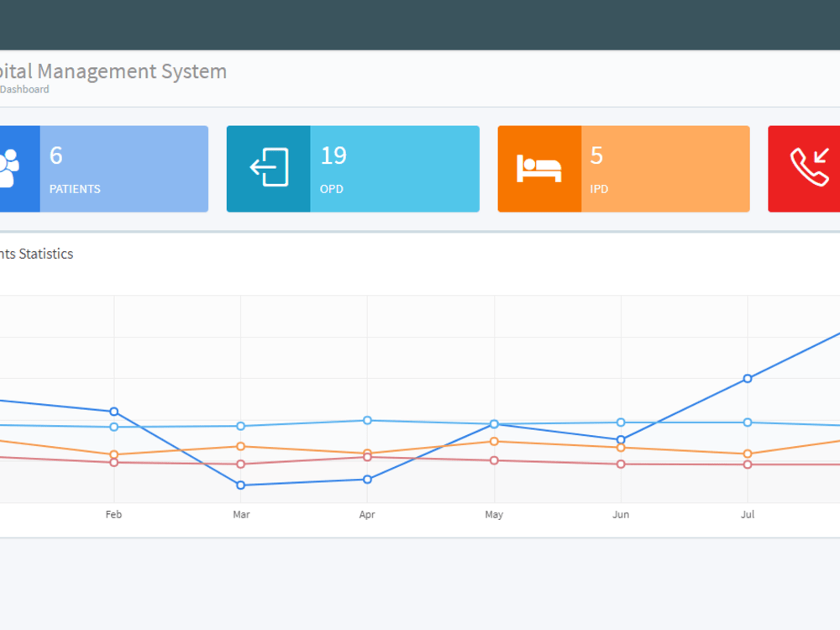Viewport: 840px width, 630px height.
Task: Click the red incoming call icon
Action: pyautogui.click(x=810, y=166)
